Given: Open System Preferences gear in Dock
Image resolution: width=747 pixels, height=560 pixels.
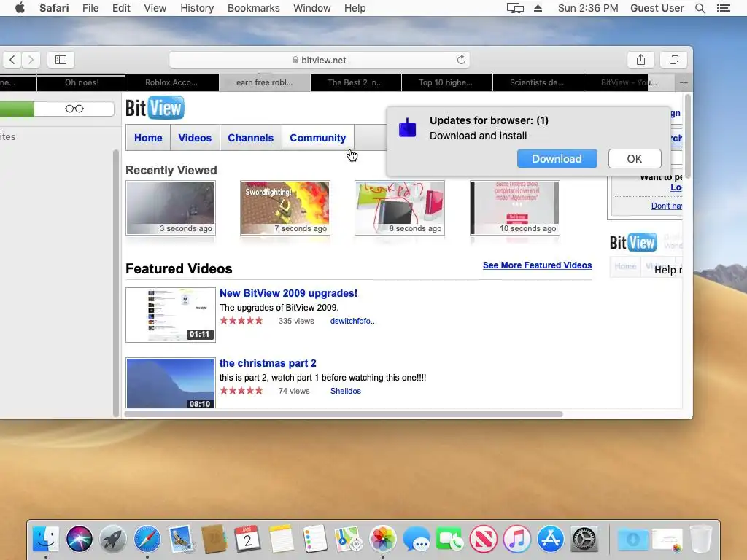Looking at the screenshot, I should click(584, 539).
